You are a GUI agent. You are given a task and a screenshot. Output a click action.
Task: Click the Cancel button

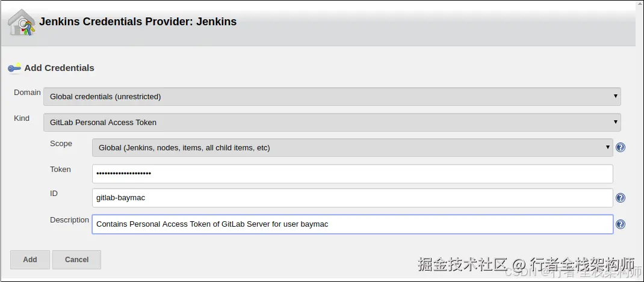pos(77,259)
